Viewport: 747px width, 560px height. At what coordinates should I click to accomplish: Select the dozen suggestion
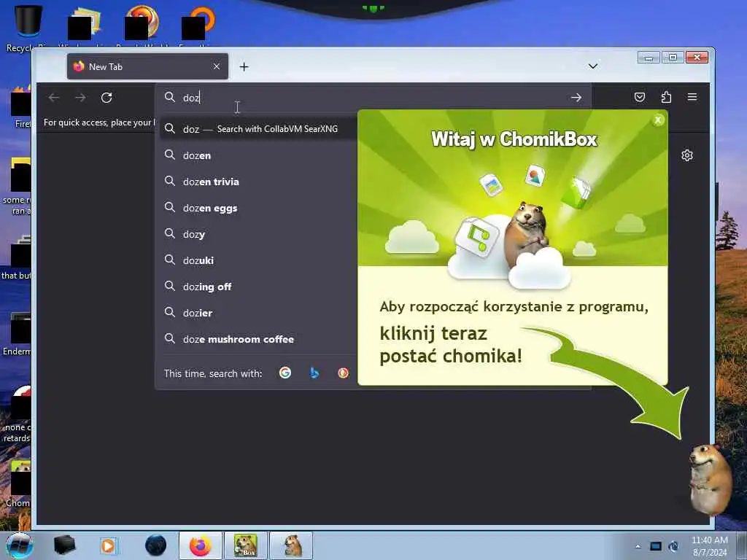(x=258, y=156)
